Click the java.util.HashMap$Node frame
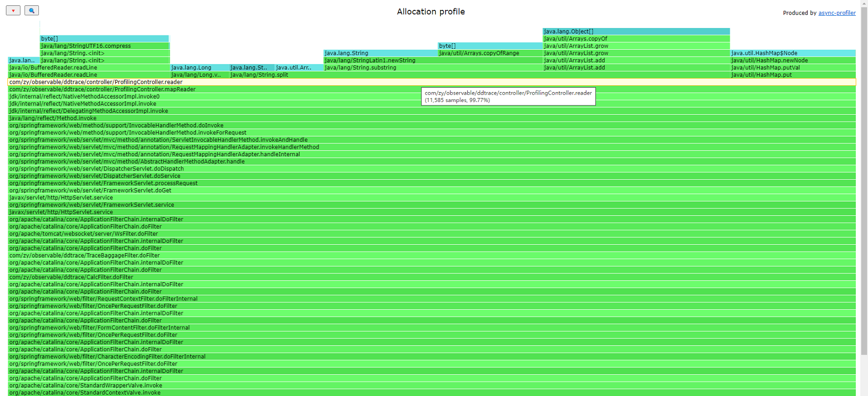 pos(793,53)
